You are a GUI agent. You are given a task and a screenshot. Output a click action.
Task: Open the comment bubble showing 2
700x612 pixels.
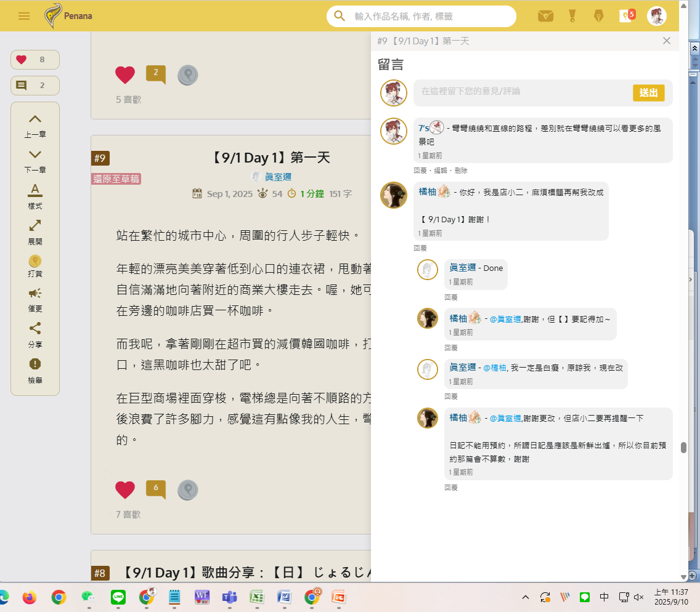pos(156,74)
